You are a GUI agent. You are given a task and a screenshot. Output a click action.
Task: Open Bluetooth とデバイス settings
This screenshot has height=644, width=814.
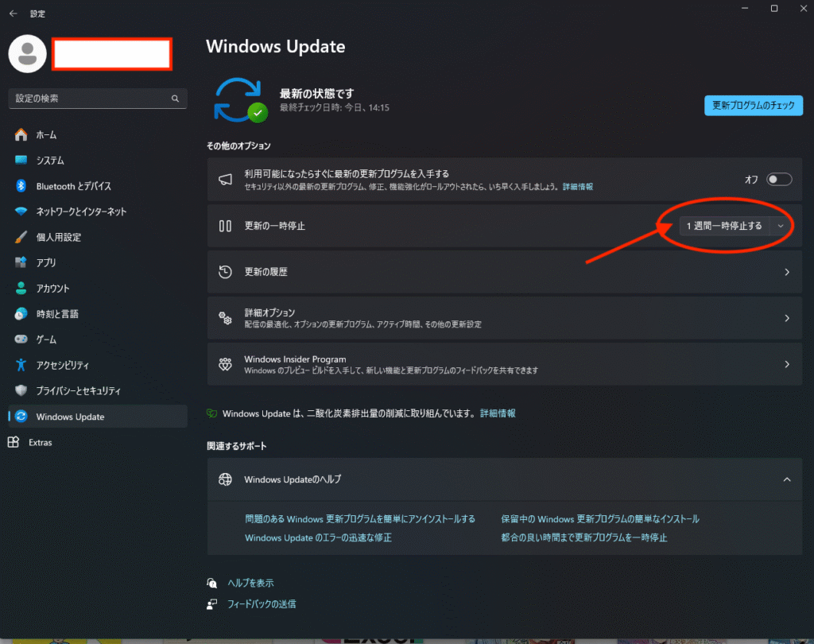tap(98, 186)
